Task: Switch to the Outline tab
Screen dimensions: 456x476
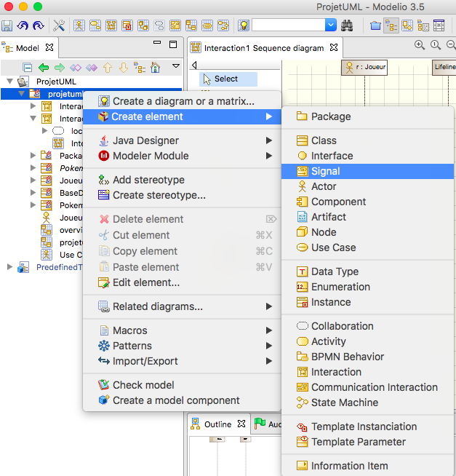Action: [217, 424]
